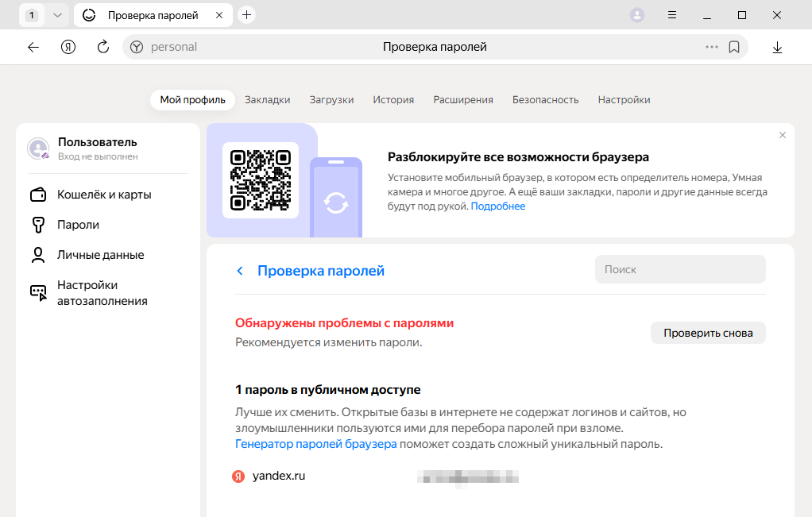The image size is (812, 517).
Task: Reload the page with the refresh icon
Action: pyautogui.click(x=103, y=47)
